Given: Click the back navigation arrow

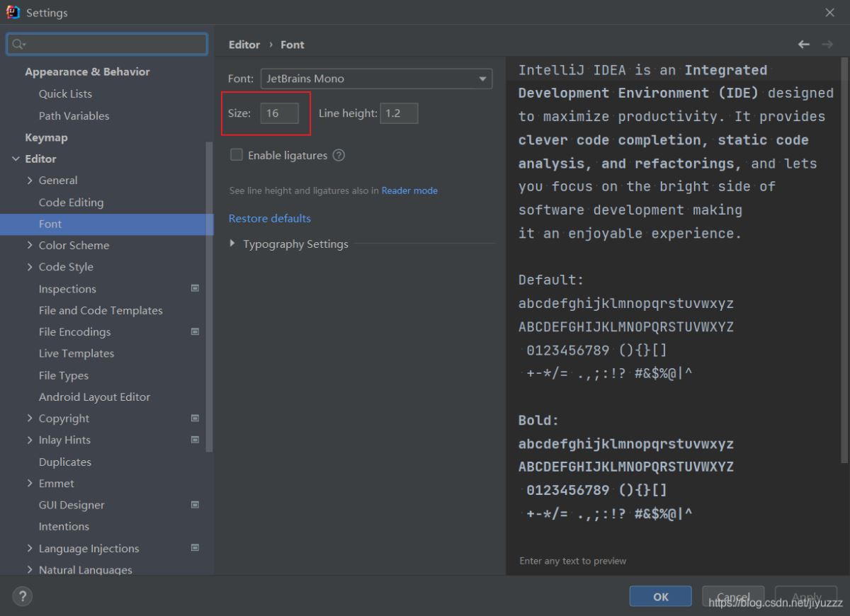Looking at the screenshot, I should (x=803, y=44).
